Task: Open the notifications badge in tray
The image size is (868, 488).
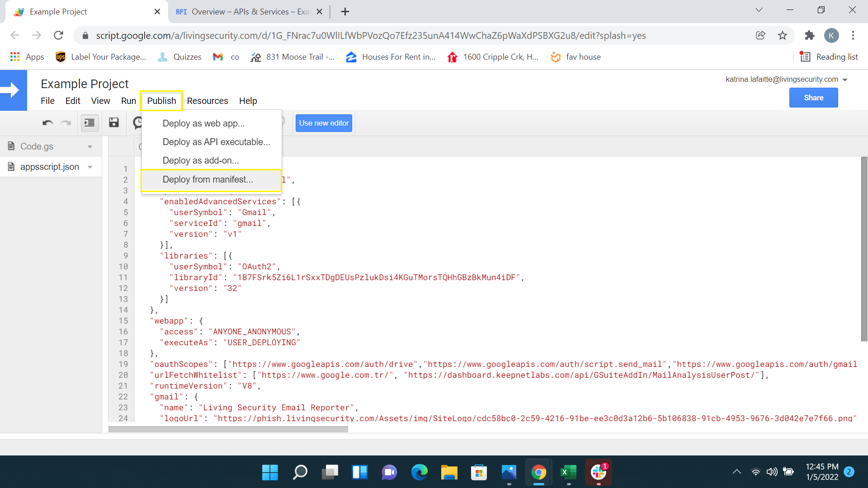Action: click(x=849, y=472)
